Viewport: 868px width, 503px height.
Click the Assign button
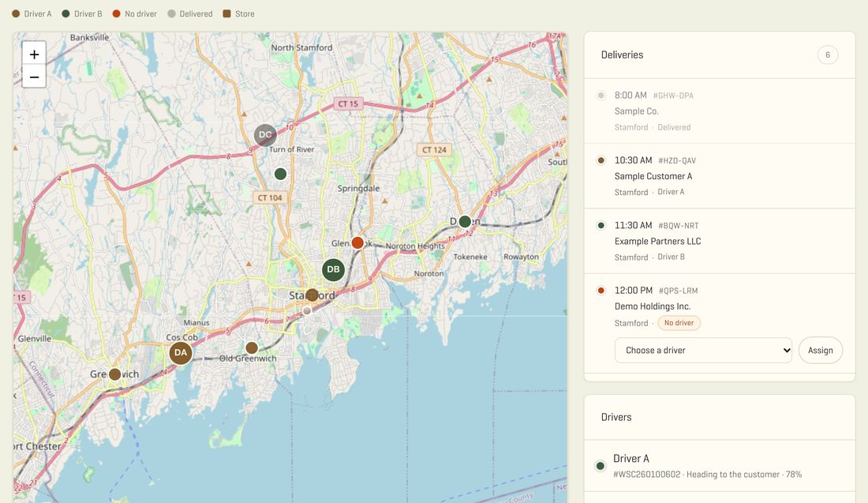click(821, 350)
